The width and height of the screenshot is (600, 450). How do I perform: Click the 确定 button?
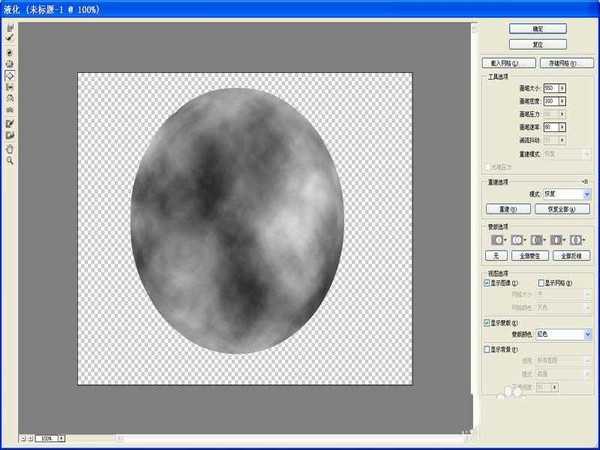click(x=537, y=29)
